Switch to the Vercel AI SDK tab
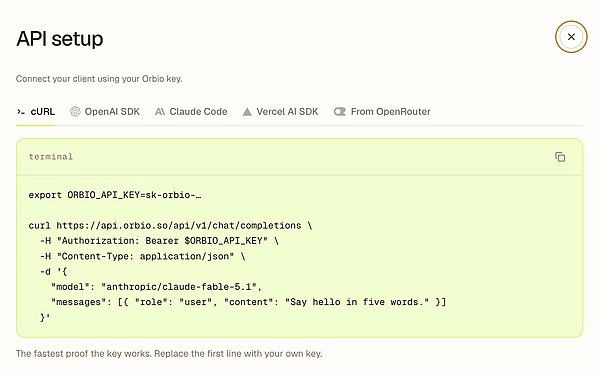Screen dimensions: 600x376 pyautogui.click(x=280, y=112)
